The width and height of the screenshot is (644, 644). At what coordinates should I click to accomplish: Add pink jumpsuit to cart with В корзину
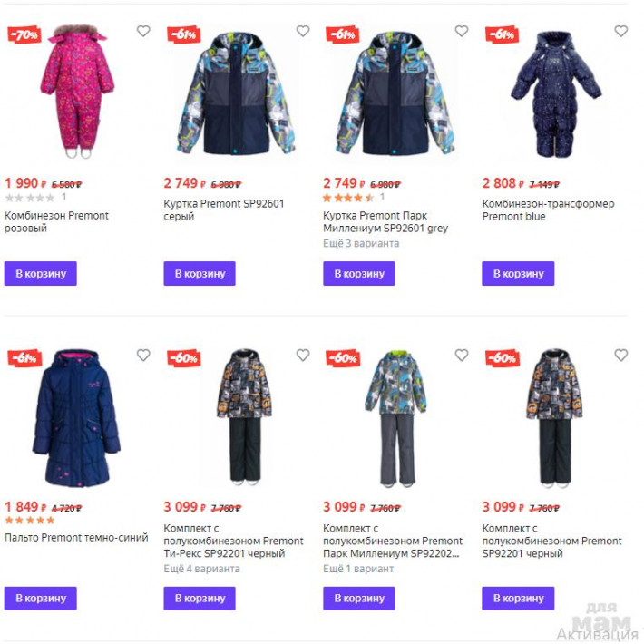coord(41,274)
